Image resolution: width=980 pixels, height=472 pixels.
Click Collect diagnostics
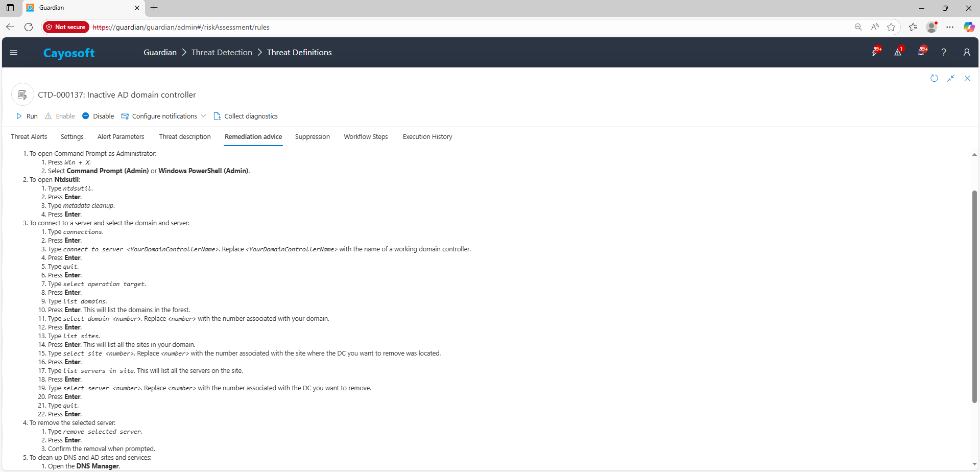point(246,116)
